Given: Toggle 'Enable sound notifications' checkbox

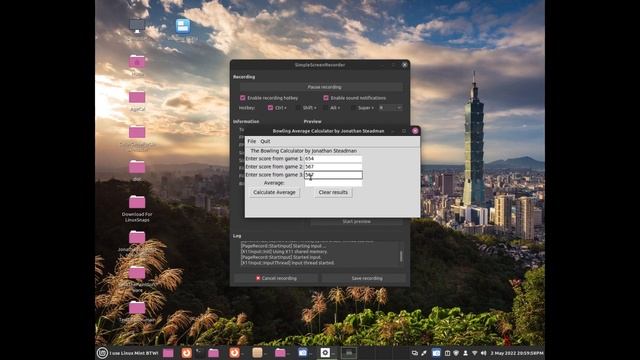Looking at the screenshot, I should [x=326, y=98].
